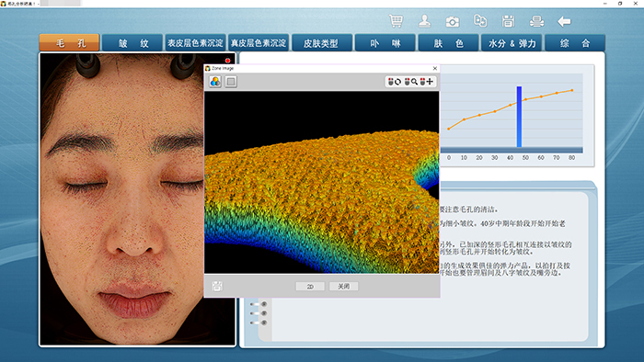Click the gray square icon in Zone Image
The image size is (644, 362).
[231, 82]
